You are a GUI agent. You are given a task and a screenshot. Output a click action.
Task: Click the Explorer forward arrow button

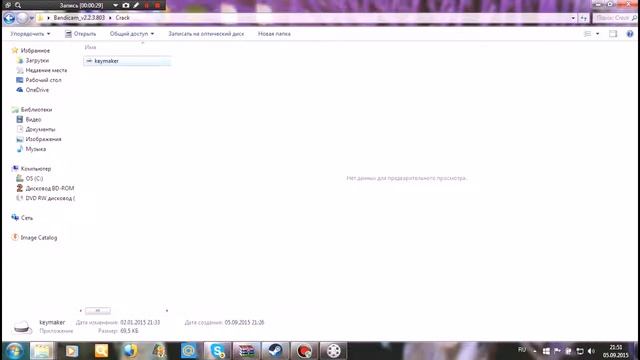coord(22,18)
